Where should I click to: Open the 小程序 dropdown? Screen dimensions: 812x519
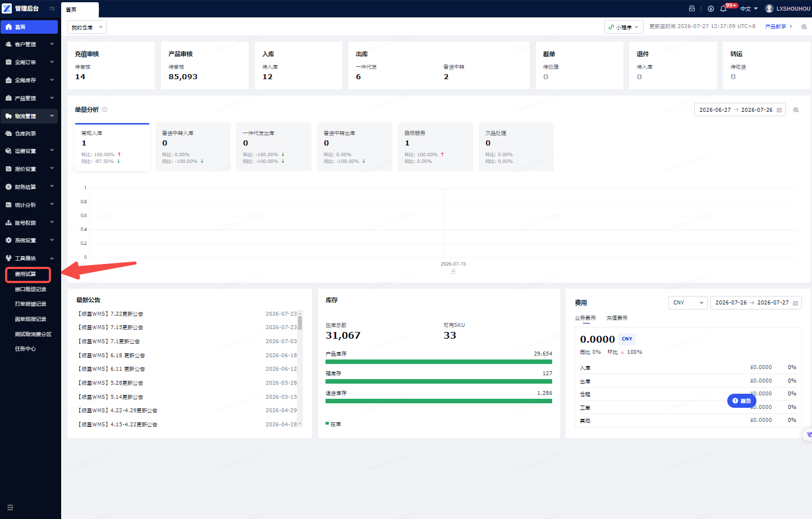623,27
